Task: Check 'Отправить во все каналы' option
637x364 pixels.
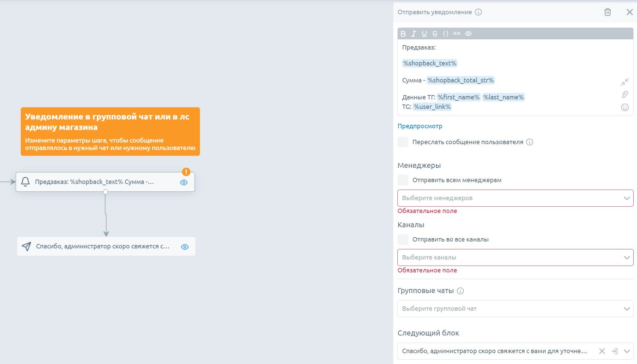Action: [403, 239]
